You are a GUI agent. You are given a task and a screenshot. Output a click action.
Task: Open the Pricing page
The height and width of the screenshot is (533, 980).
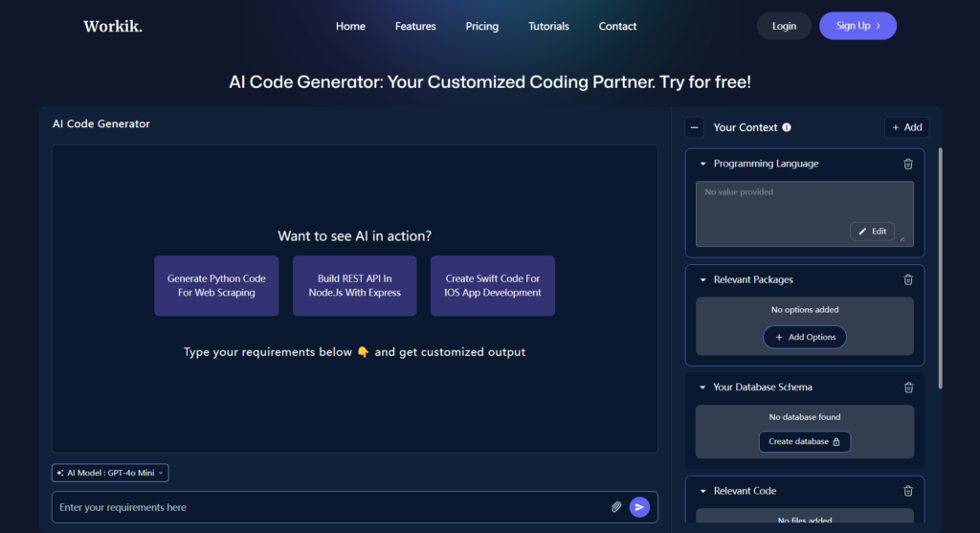[x=482, y=26]
